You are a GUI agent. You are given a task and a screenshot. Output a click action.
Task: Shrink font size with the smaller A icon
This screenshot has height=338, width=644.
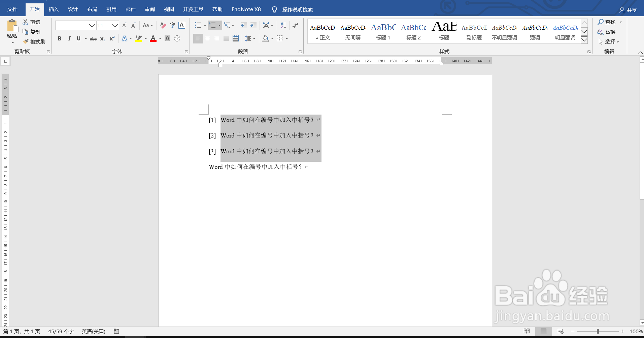(x=133, y=25)
